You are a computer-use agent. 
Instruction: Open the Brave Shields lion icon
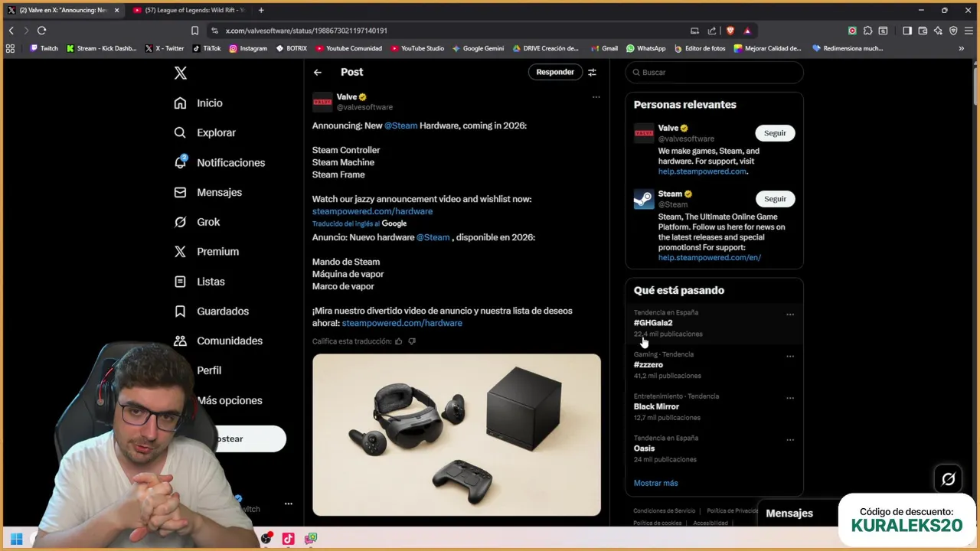(730, 31)
